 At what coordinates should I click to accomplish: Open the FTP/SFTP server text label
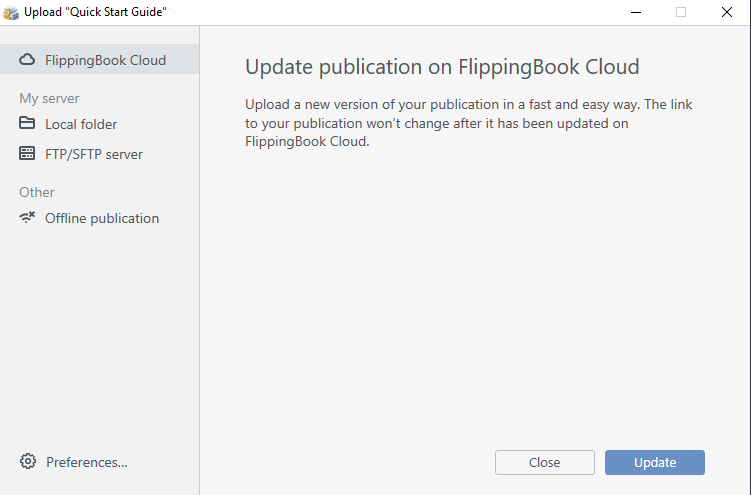point(94,154)
